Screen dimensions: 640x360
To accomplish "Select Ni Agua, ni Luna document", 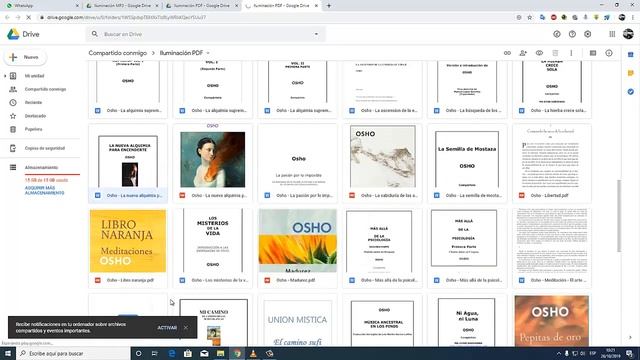I will tap(467, 320).
